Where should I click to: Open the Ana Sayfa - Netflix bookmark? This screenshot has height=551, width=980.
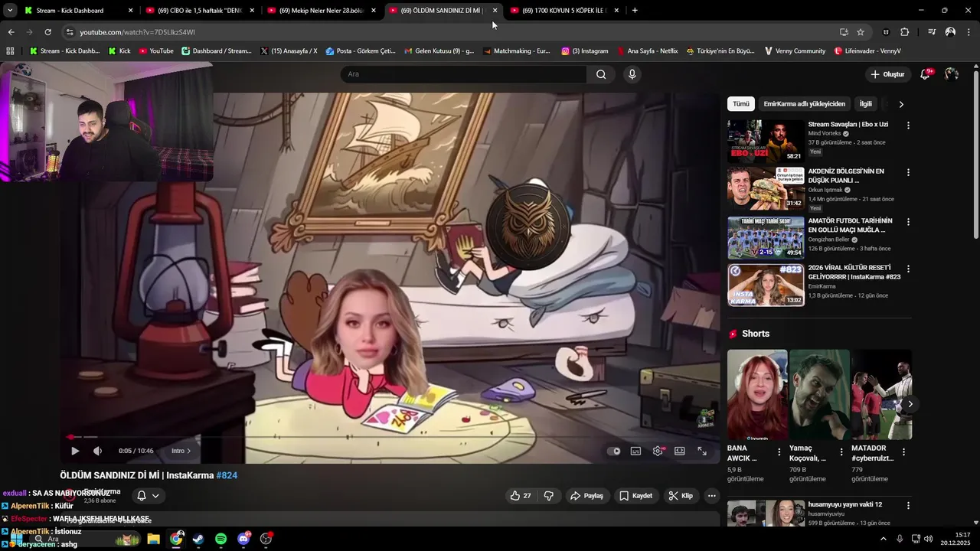coord(648,51)
